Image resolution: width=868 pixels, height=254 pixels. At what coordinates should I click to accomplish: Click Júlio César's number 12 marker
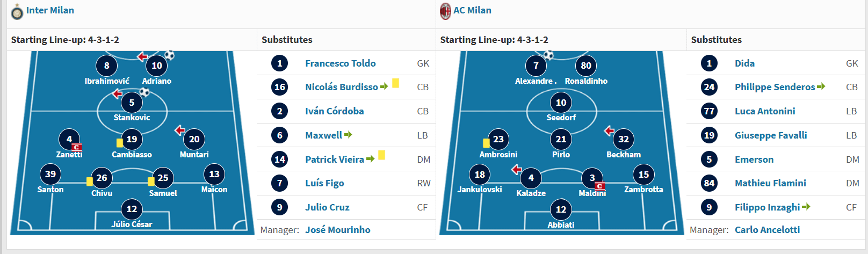132,209
